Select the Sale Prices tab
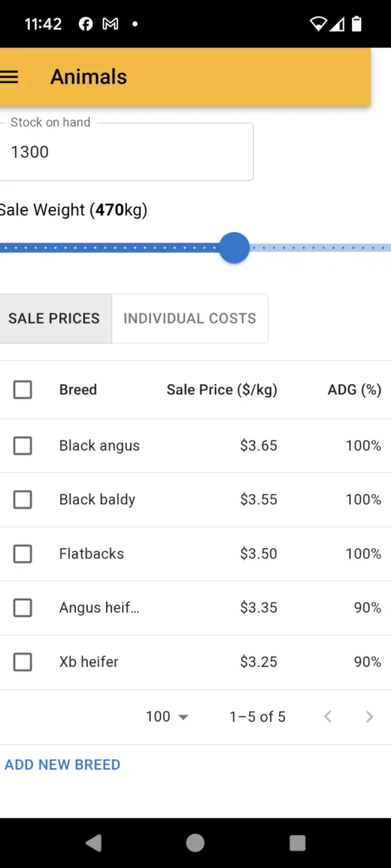Image resolution: width=391 pixels, height=868 pixels. (x=54, y=319)
